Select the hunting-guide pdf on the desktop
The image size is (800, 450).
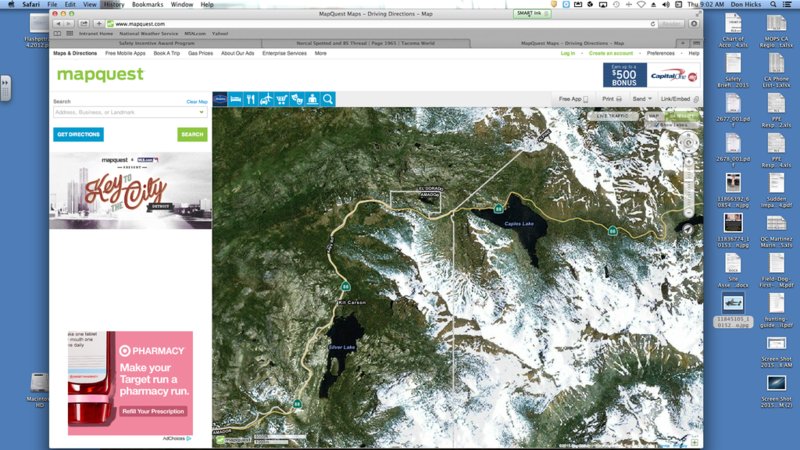pos(776,311)
